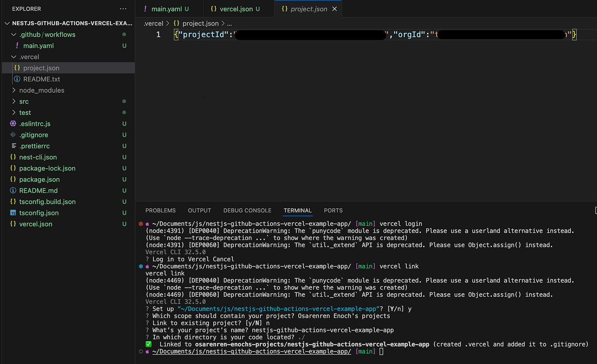Click the braces icon beside package-lock.json
Image resolution: width=597 pixels, height=364 pixels.
coord(13,168)
